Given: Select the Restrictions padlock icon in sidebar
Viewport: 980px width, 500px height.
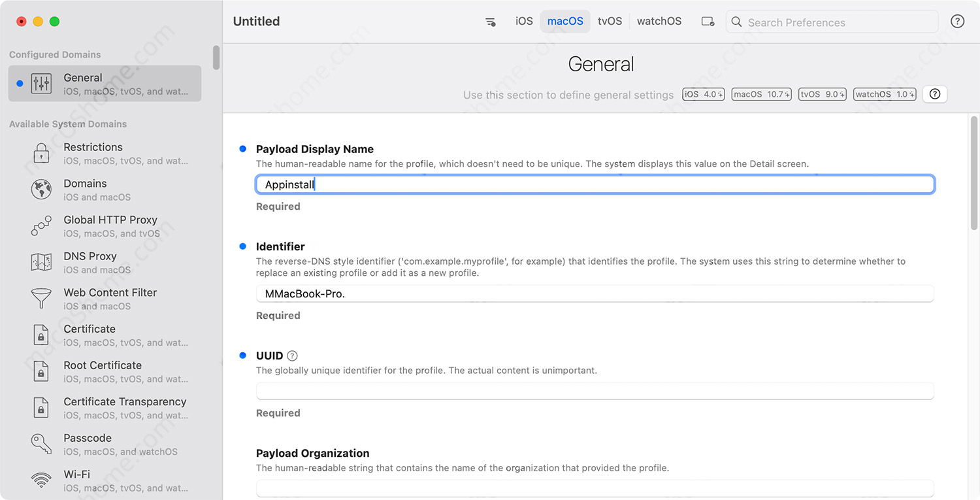Looking at the screenshot, I should tap(41, 154).
